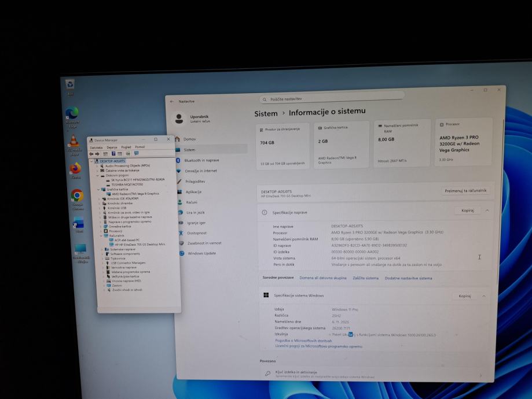Viewport: 532px width, 399px height.
Task: Open Windows Update in sidebar
Action: [201, 253]
